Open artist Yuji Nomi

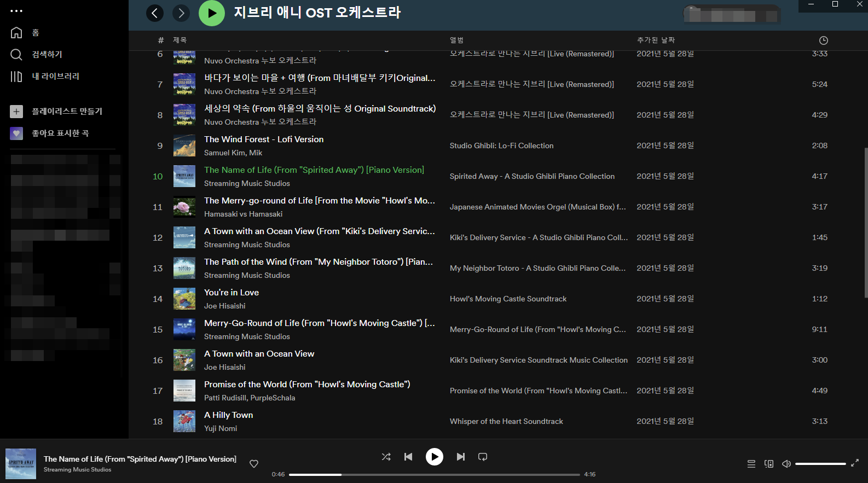(221, 429)
